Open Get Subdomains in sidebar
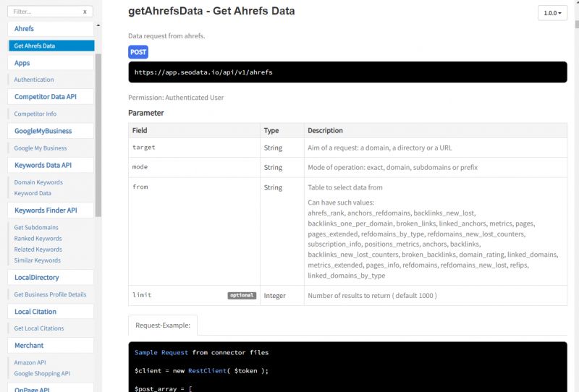 tap(36, 227)
